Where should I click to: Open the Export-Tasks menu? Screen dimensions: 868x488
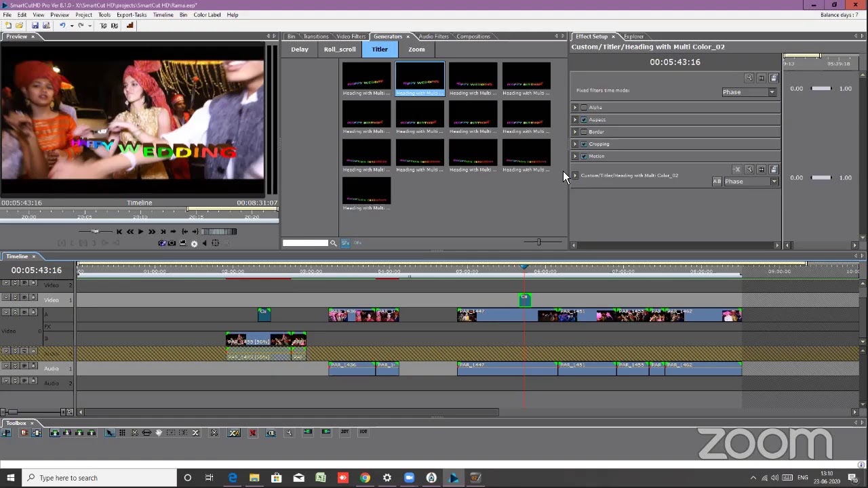[x=132, y=15]
